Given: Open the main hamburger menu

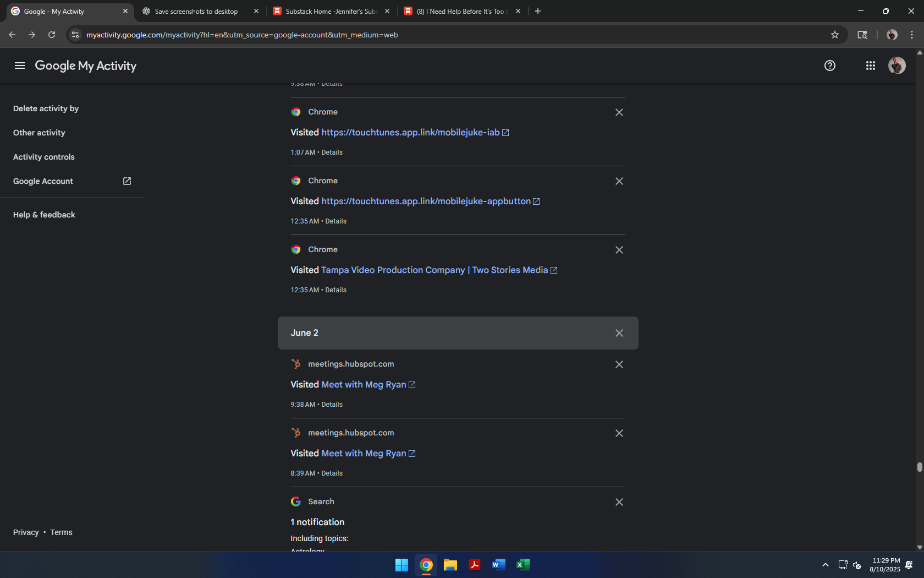Looking at the screenshot, I should [20, 66].
